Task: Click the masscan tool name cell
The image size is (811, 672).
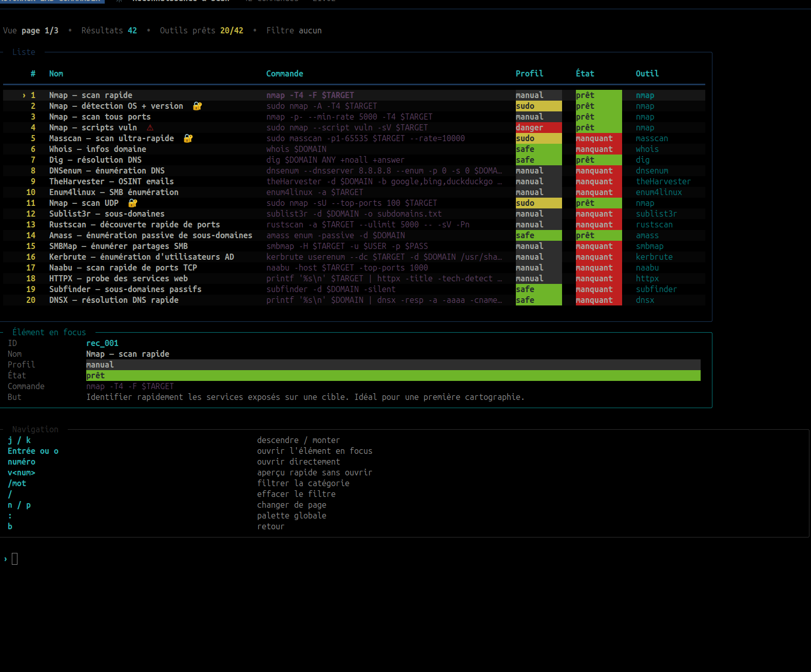Action: [x=652, y=139]
